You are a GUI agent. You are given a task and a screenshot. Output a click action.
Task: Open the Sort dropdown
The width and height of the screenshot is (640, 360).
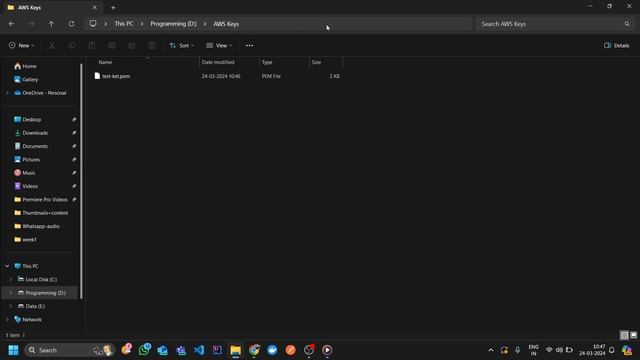[182, 45]
